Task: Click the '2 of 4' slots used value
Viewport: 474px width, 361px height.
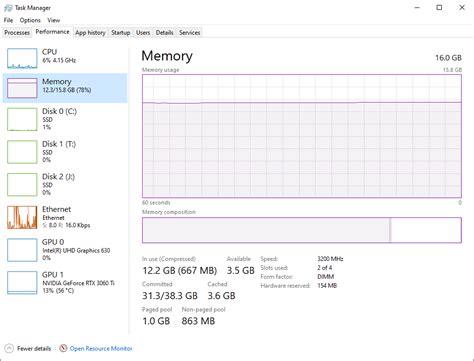Action: [325, 268]
